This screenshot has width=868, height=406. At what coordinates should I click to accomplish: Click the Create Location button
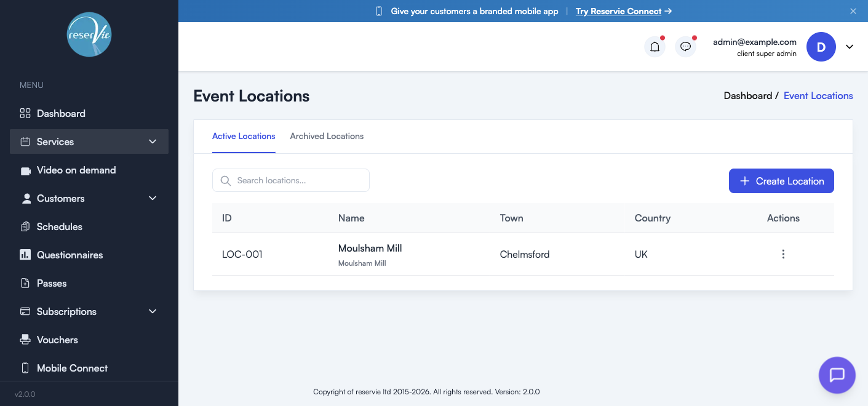tap(781, 181)
